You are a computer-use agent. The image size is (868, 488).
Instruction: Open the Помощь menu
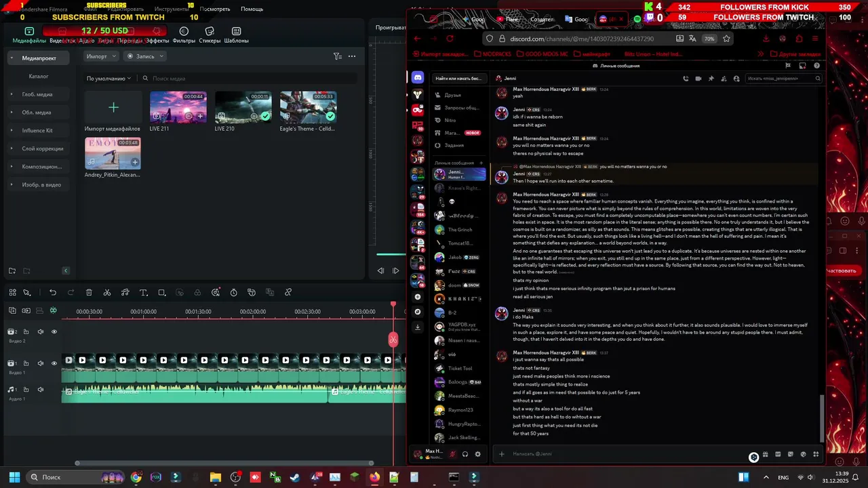[252, 9]
